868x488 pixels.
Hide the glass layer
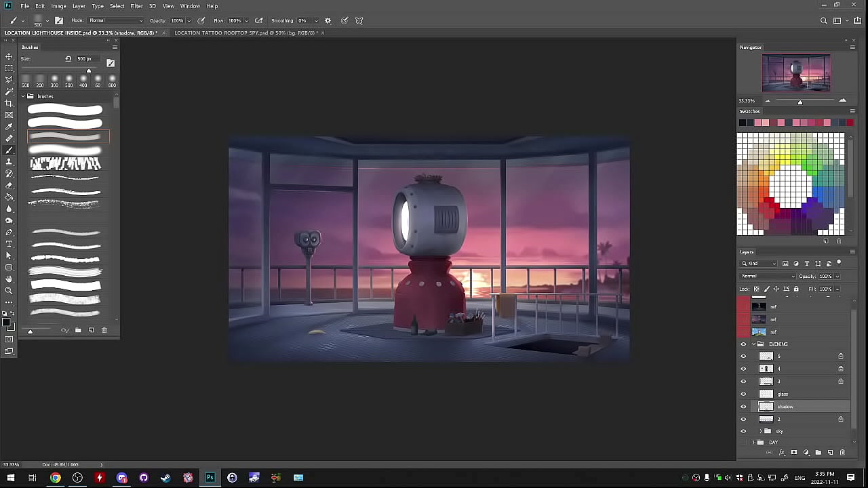pos(743,394)
